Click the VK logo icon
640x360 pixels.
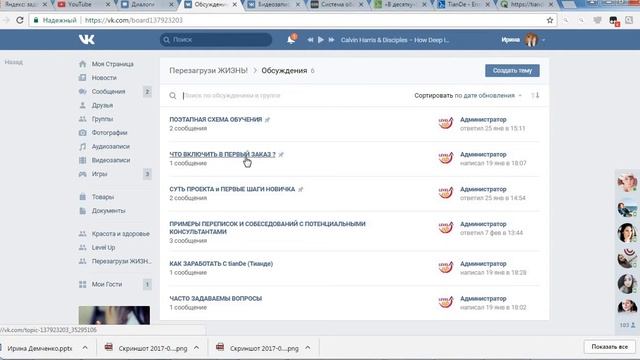point(87,39)
